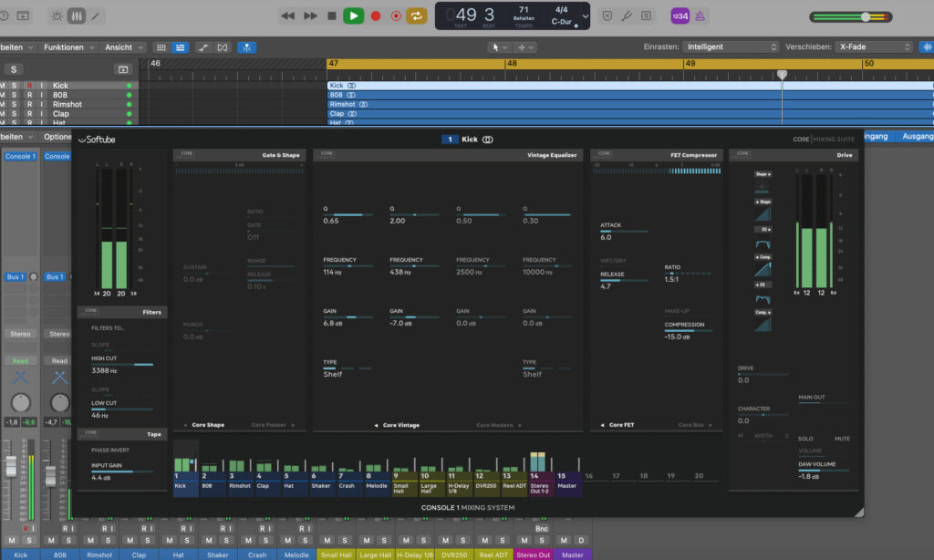
Task: Open the Editors pencil icon
Action: (x=96, y=16)
